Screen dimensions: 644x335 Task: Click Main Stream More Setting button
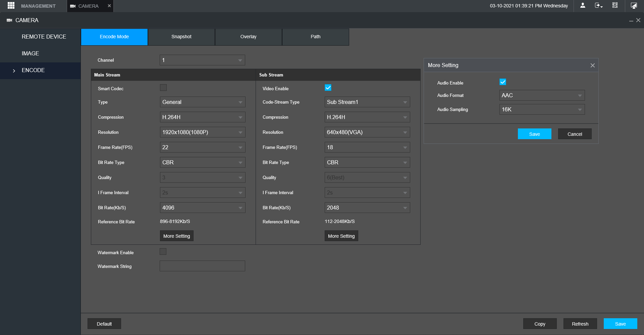click(177, 236)
